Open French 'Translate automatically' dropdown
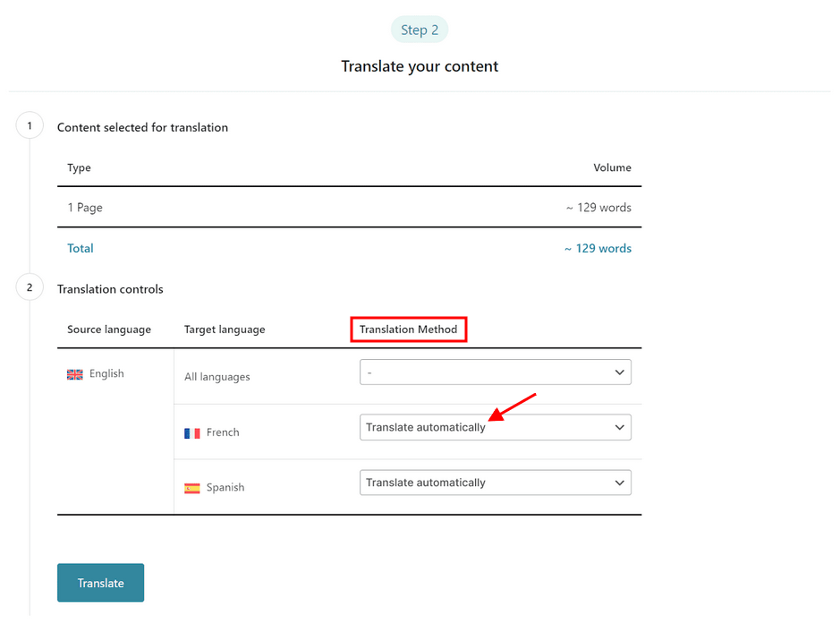The width and height of the screenshot is (840, 624). coord(495,427)
